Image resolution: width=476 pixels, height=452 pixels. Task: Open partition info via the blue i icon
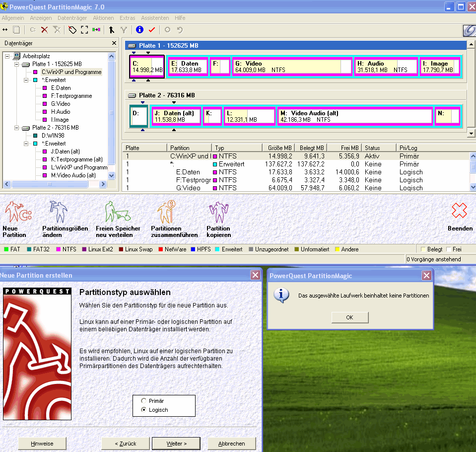pos(139,29)
